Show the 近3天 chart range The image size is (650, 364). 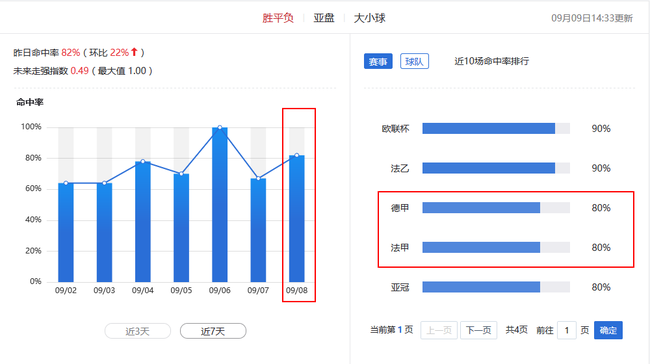138,331
